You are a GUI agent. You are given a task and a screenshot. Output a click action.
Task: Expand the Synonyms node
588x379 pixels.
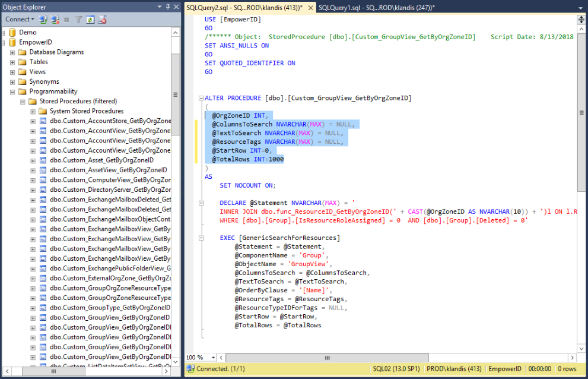[x=12, y=82]
